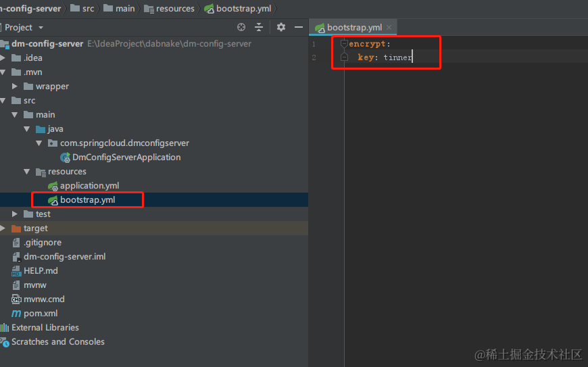Hide the Project panel with minus icon
588x367 pixels.
(x=299, y=27)
